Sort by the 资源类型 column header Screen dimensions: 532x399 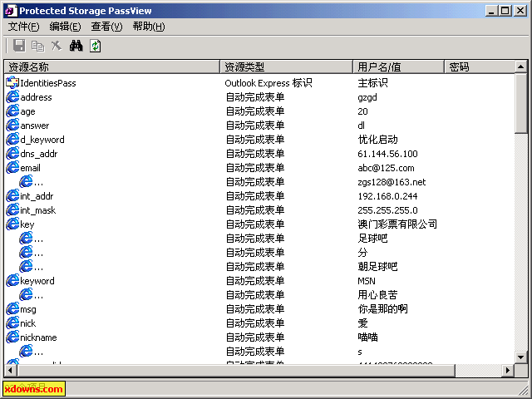click(x=286, y=66)
